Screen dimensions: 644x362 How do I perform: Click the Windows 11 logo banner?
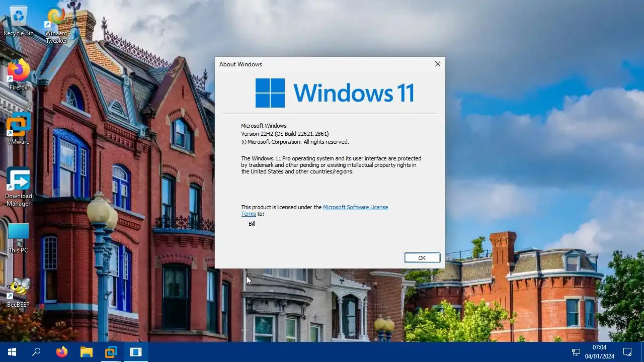point(335,93)
